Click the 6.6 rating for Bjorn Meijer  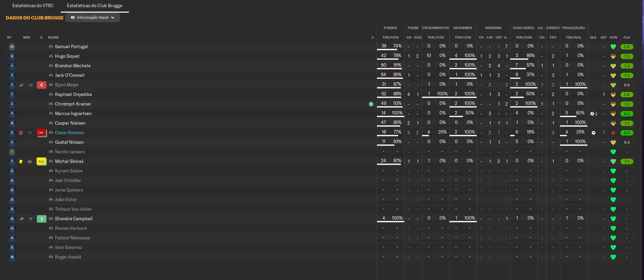coord(627,85)
